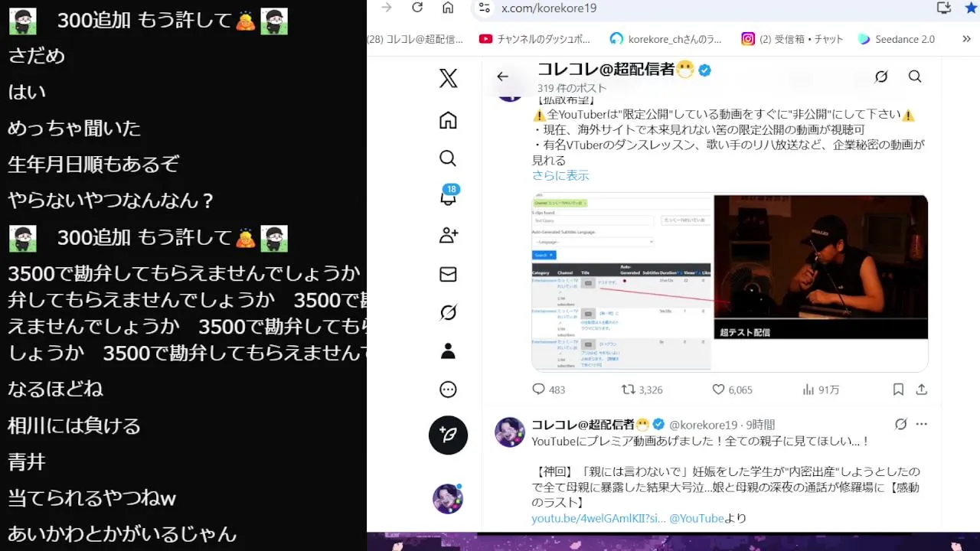The image size is (980, 551).
Task: Click the @YouTube mention link
Action: point(697,518)
